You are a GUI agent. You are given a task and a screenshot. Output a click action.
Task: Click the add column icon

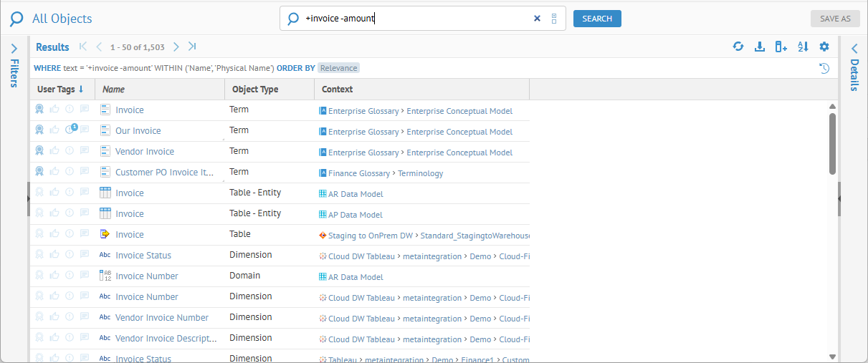pos(781,47)
